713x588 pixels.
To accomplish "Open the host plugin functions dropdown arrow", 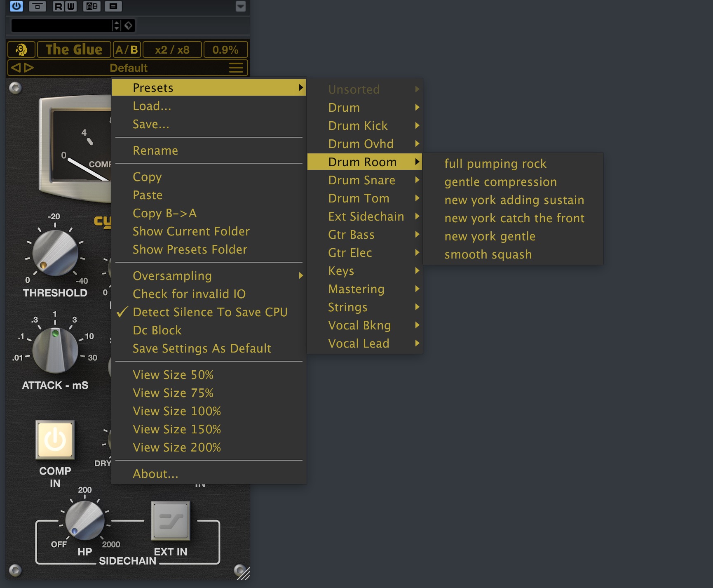I will tap(241, 6).
